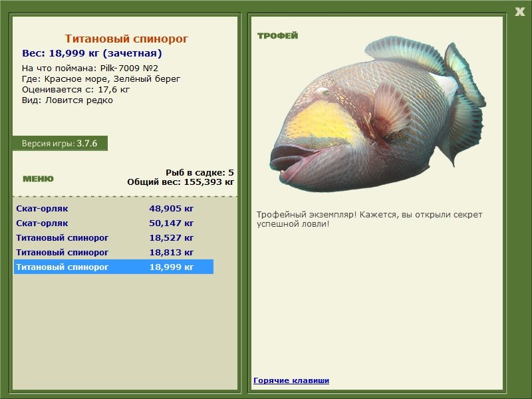
Task: Click the fish title Титановый спинорог heading
Action: click(x=126, y=39)
